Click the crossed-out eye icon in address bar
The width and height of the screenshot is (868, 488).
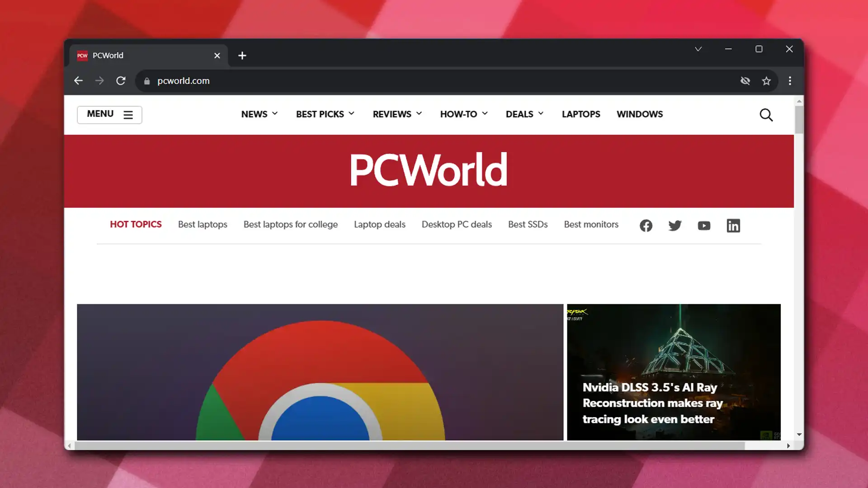[x=745, y=81]
